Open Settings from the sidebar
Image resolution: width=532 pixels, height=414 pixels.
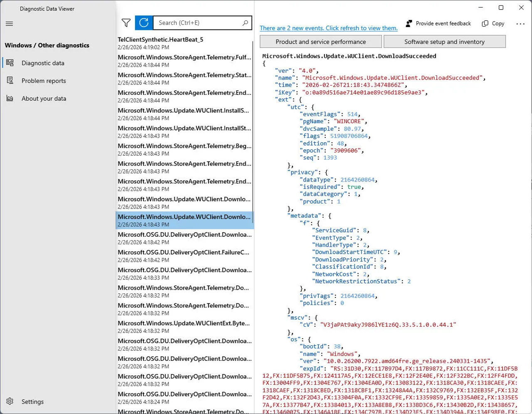point(32,402)
